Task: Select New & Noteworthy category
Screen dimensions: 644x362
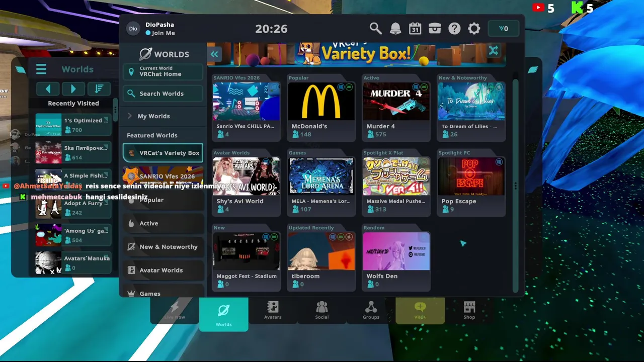Action: pyautogui.click(x=163, y=247)
